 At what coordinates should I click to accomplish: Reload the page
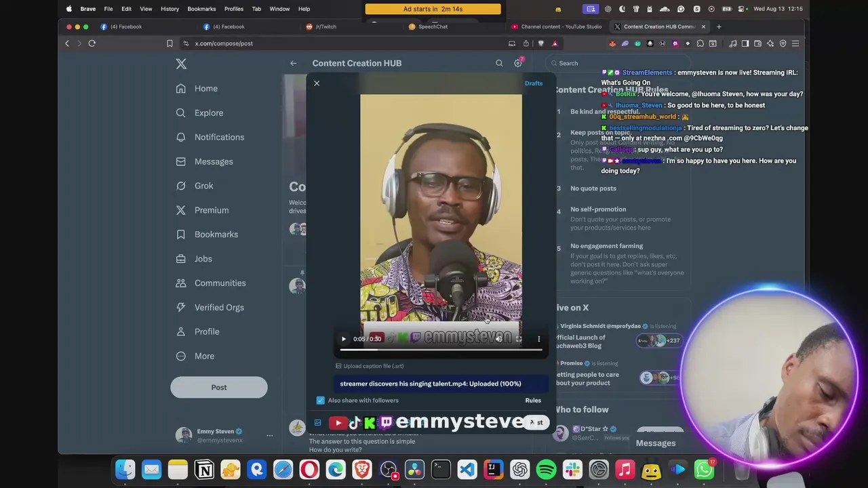(x=92, y=43)
